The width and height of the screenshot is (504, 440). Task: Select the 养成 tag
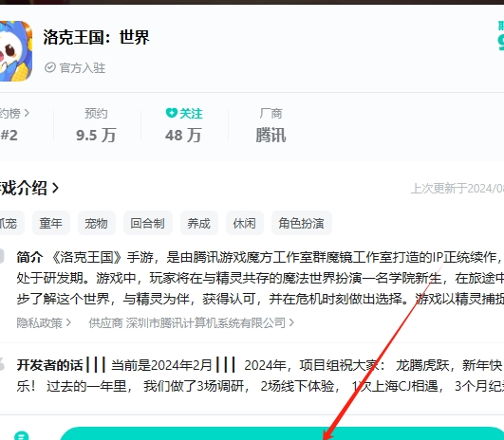(199, 223)
